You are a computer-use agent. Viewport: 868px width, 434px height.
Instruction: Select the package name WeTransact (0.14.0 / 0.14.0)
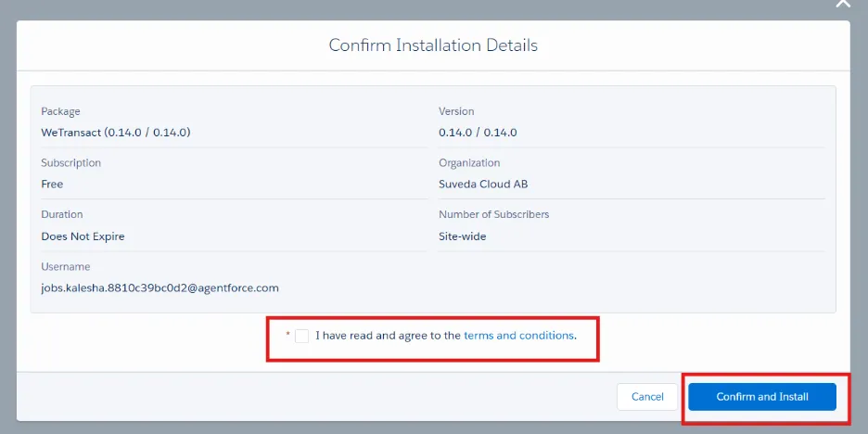coord(116,133)
